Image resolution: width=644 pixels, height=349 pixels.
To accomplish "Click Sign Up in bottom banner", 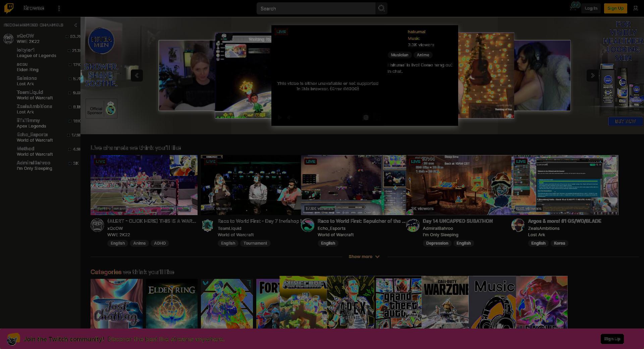I will [612, 339].
